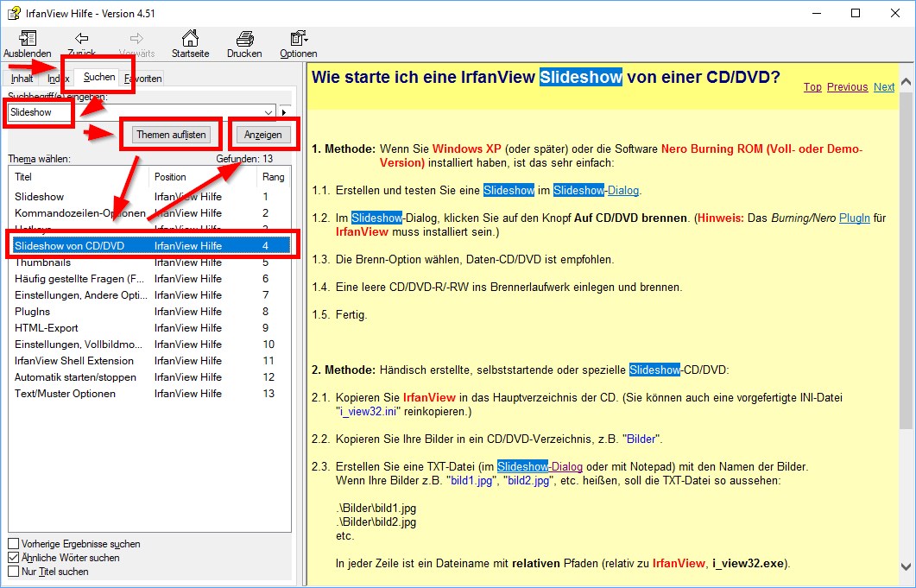This screenshot has height=588, width=916.
Task: Click Anzeigen to display the topic
Action: pyautogui.click(x=263, y=135)
